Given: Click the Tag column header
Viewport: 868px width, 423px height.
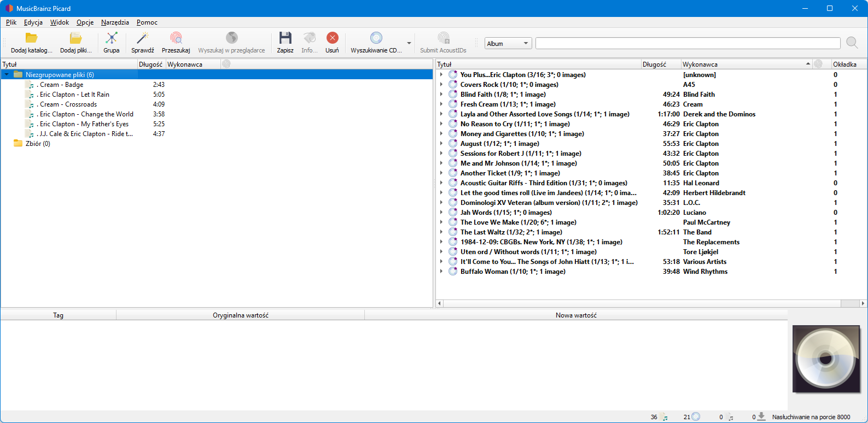Looking at the screenshot, I should click(59, 315).
